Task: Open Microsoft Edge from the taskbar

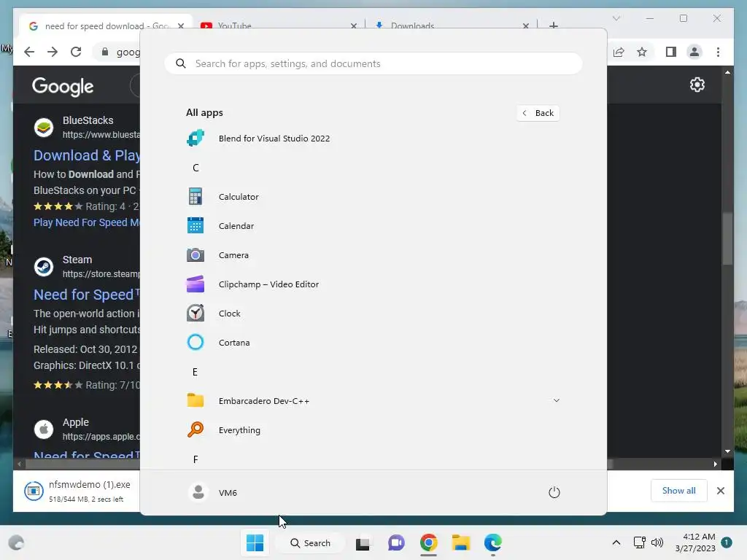Action: (x=493, y=542)
